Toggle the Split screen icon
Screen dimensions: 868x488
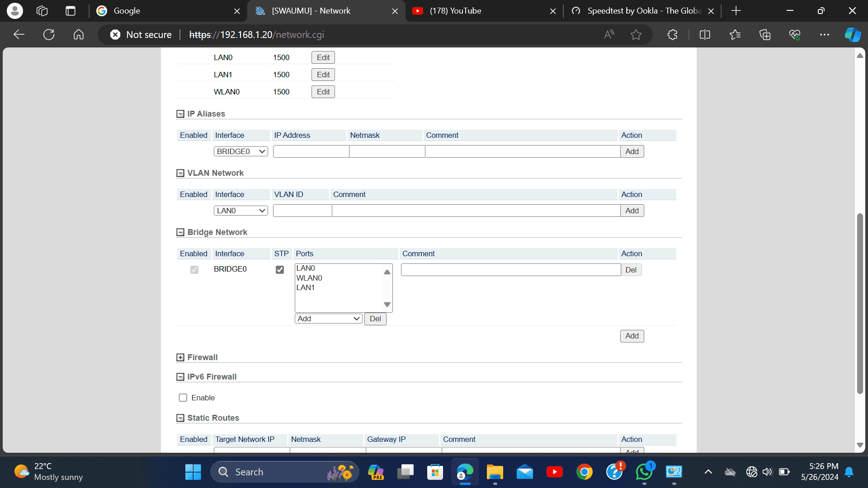pos(705,35)
